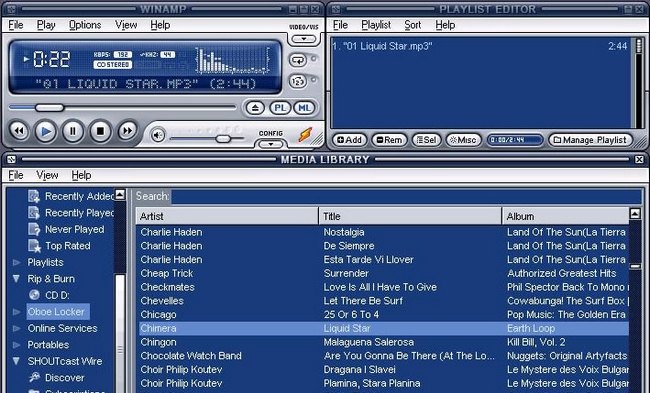The height and width of the screenshot is (393, 650).
Task: Select Recently Added in library tree
Action: coord(71,196)
